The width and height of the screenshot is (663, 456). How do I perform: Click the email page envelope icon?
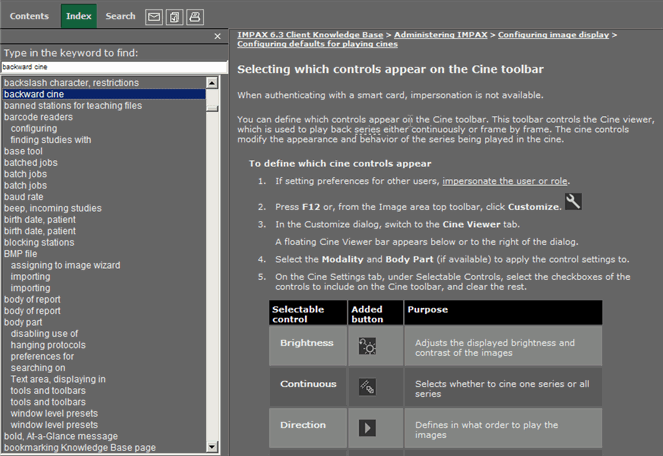(154, 17)
